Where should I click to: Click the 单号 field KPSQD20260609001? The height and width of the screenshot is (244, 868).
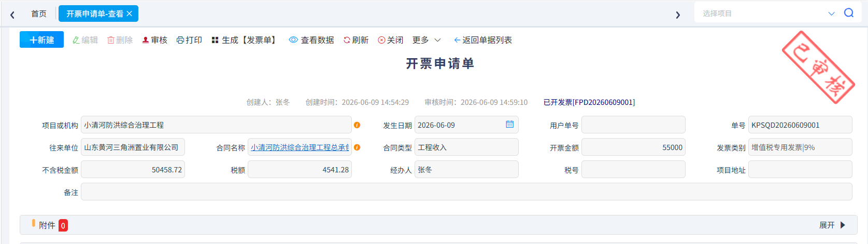click(x=800, y=125)
